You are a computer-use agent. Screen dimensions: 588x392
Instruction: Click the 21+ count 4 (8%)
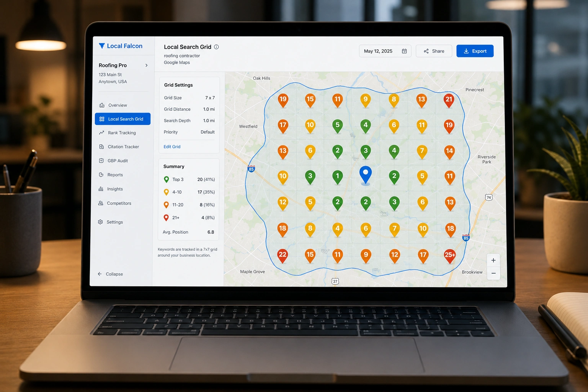(208, 218)
